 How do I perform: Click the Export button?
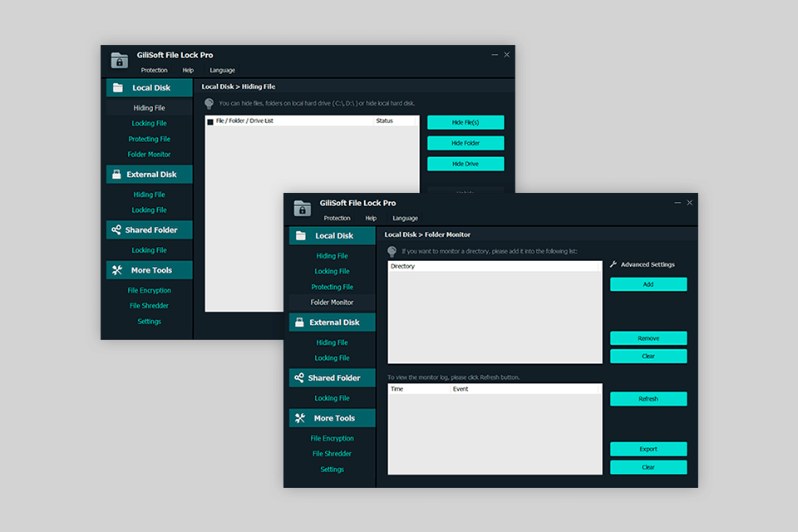[x=648, y=449]
